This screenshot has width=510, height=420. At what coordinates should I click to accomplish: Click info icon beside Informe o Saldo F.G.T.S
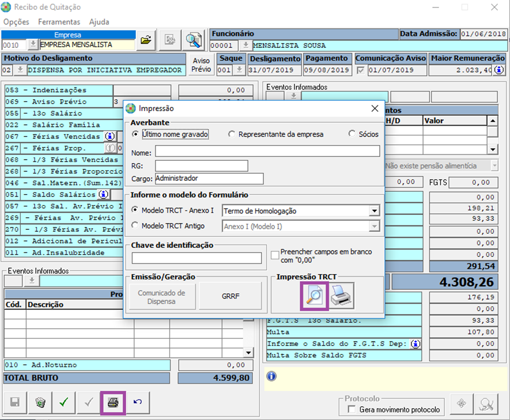coord(415,343)
